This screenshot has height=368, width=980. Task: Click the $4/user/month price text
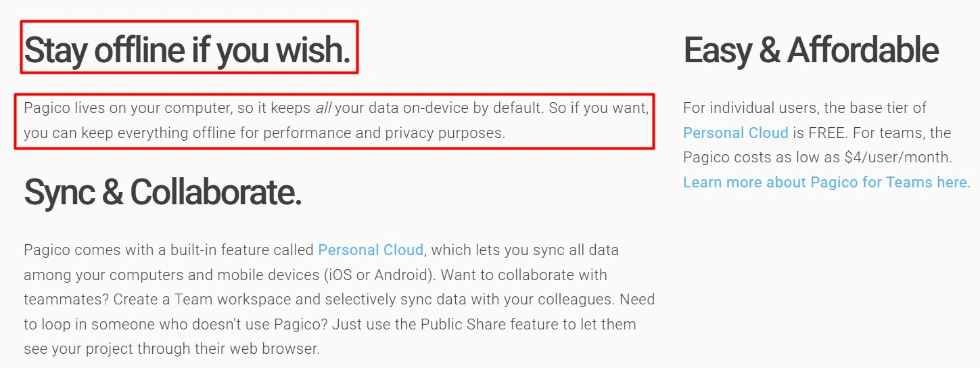pyautogui.click(x=897, y=158)
